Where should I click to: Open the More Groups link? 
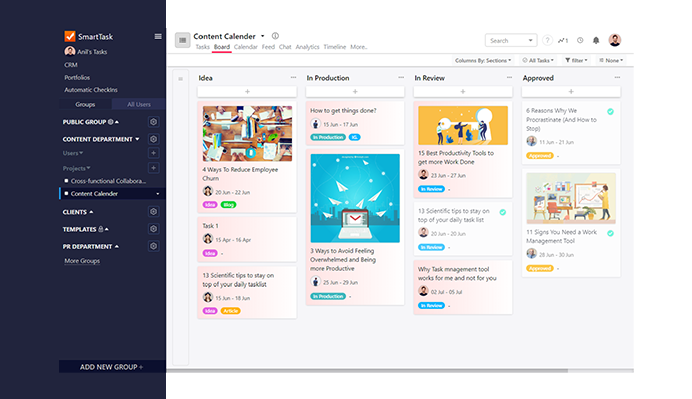click(x=82, y=261)
